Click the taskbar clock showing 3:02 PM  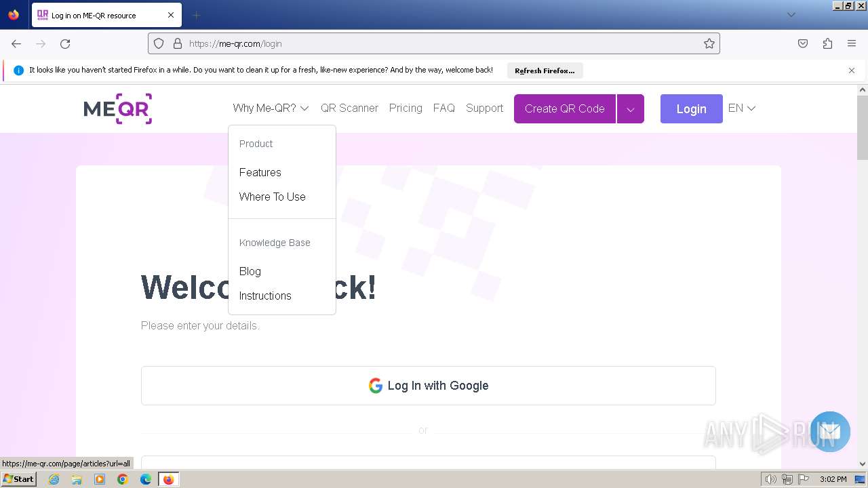[x=833, y=479]
